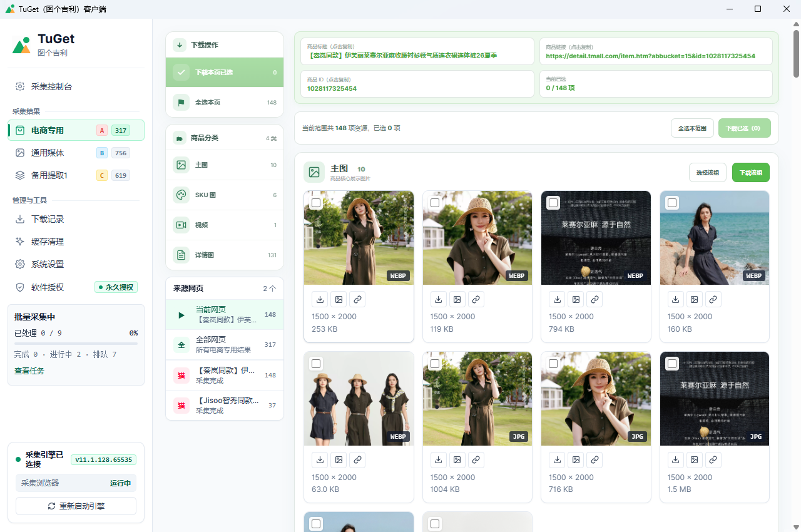The width and height of the screenshot is (801, 532).
Task: Select the 63.0 KB image checkbox
Action: point(316,364)
